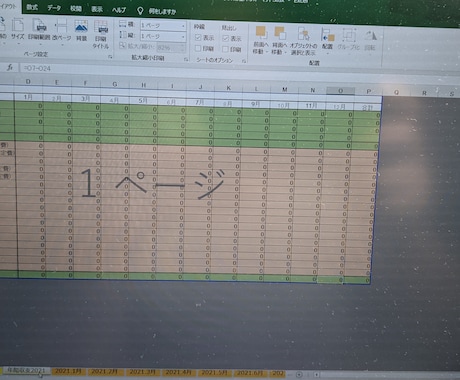The height and width of the screenshot is (380, 460).
Task: Switch to the 2021.4月 sheet tab
Action: click(179, 372)
